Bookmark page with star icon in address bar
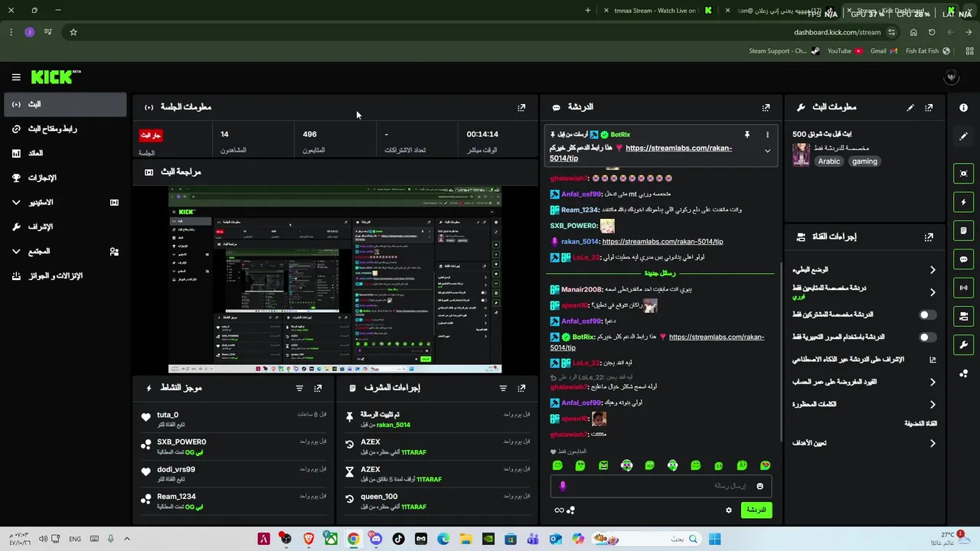 73,32
